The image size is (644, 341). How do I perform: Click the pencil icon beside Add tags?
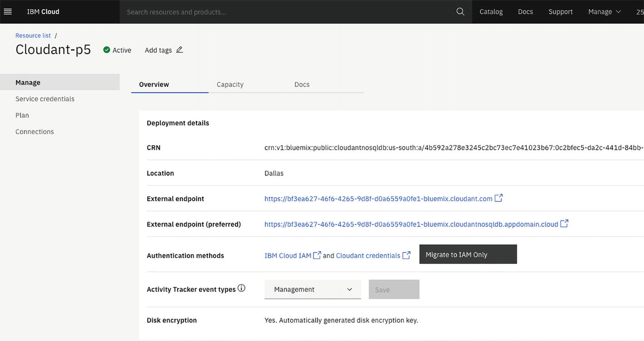click(179, 50)
